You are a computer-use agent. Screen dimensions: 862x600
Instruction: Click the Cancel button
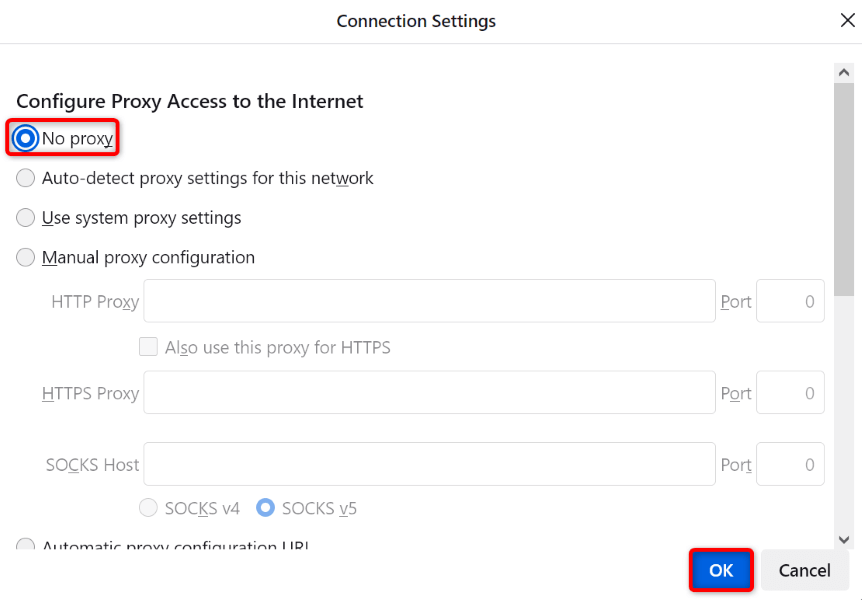coord(804,570)
